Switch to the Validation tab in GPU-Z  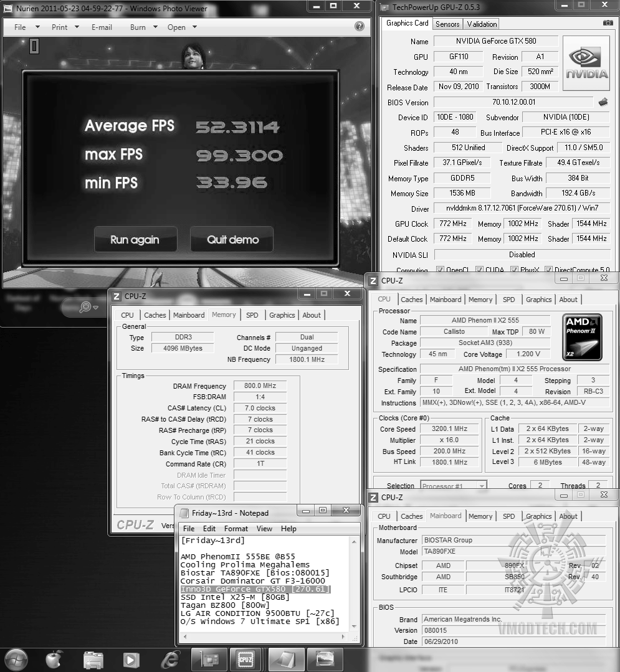click(x=482, y=24)
